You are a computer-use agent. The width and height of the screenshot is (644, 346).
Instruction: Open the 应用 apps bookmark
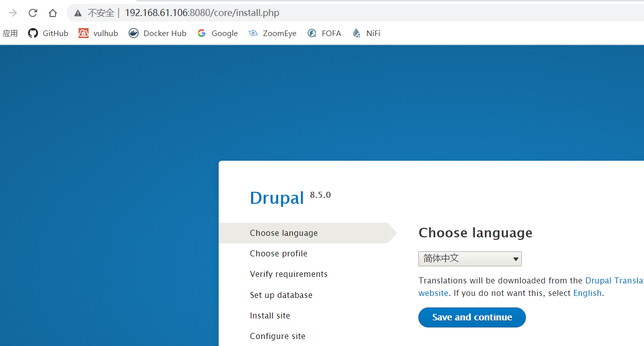click(10, 33)
